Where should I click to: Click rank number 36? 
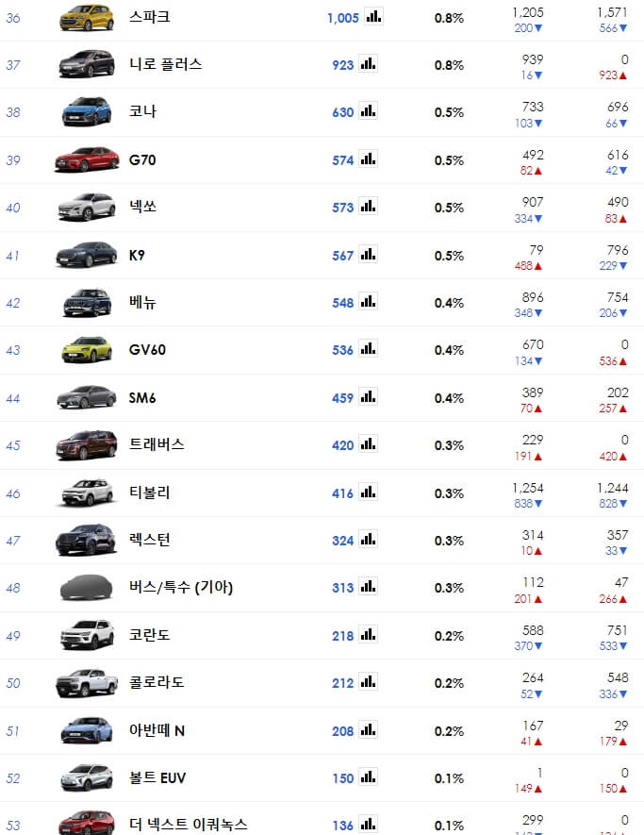13,18
